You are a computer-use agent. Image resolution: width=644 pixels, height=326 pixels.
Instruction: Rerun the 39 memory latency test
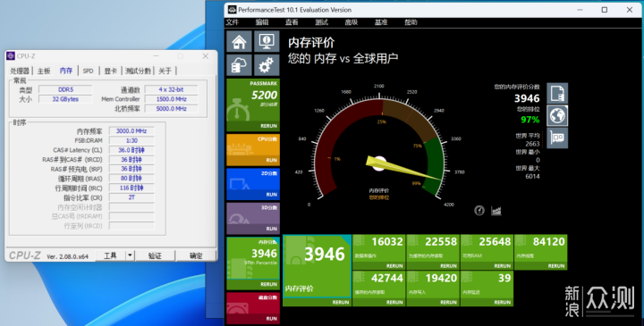click(x=502, y=302)
